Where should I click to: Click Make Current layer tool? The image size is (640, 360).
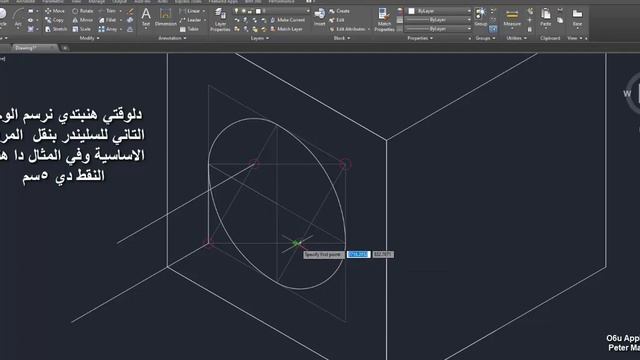[x=287, y=20]
